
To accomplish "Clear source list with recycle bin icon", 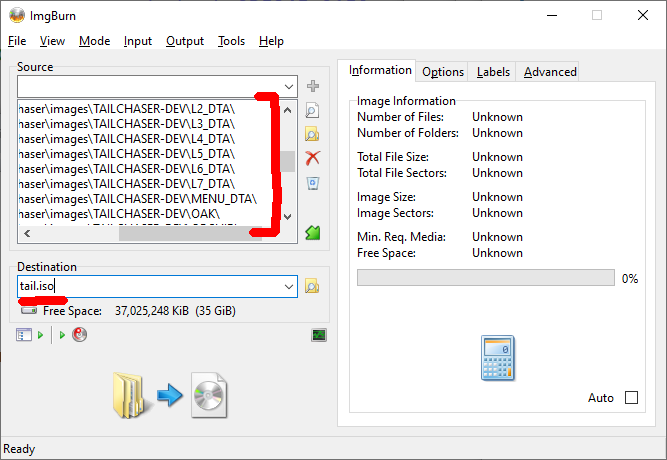I will tap(312, 183).
